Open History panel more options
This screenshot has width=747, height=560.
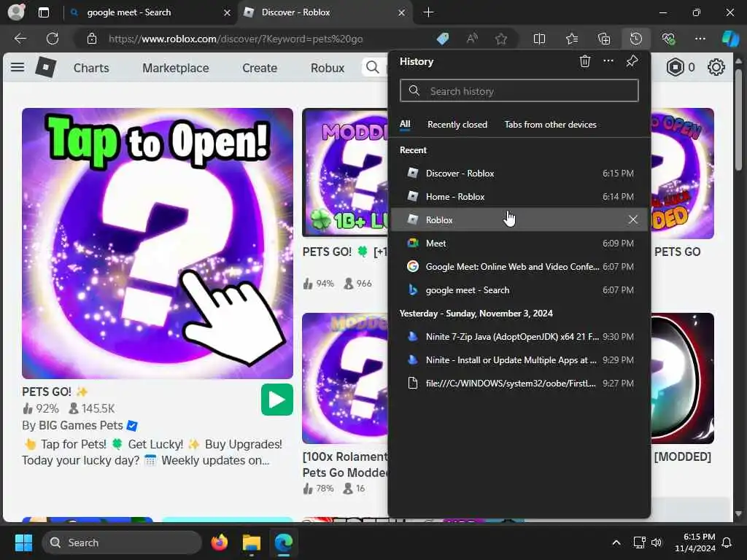point(608,61)
